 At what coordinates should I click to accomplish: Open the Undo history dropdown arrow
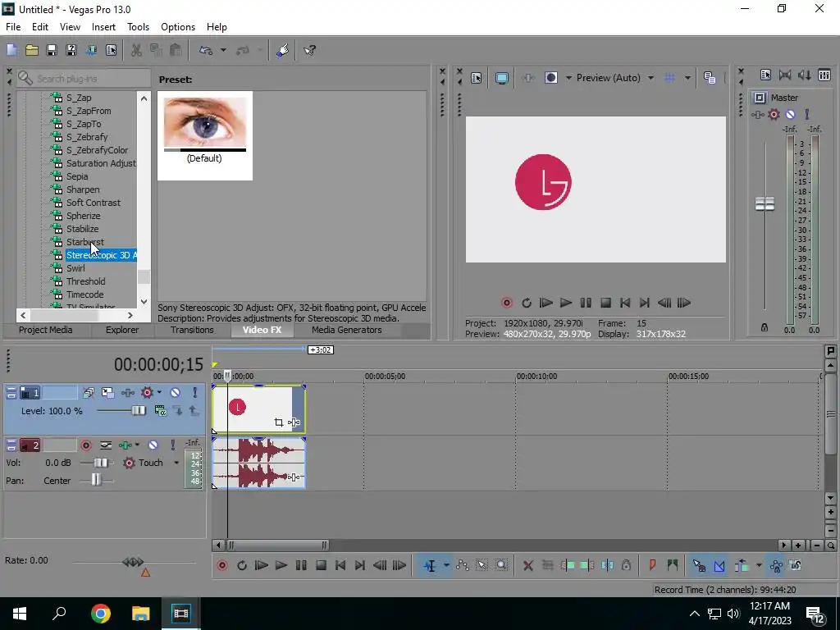click(223, 50)
